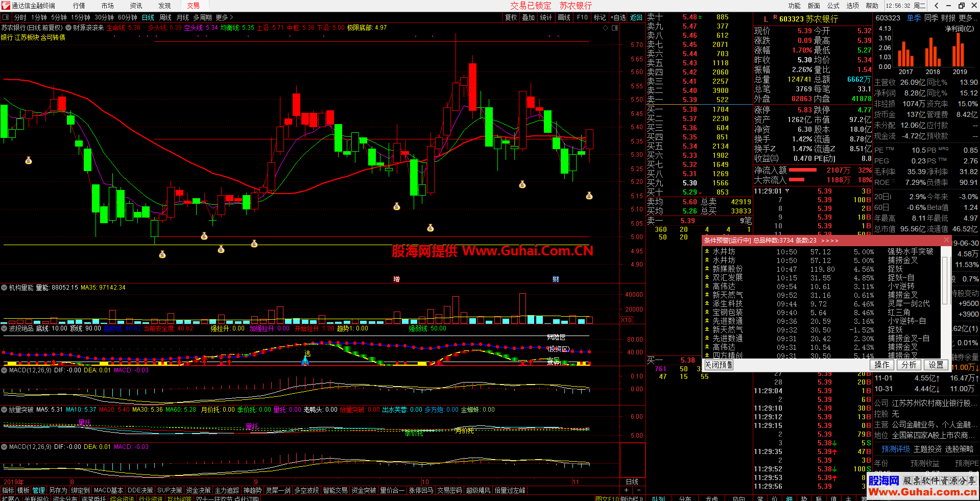This screenshot has height=501, width=980.
Task: Click the 财 marker on chart
Action: tap(556, 279)
